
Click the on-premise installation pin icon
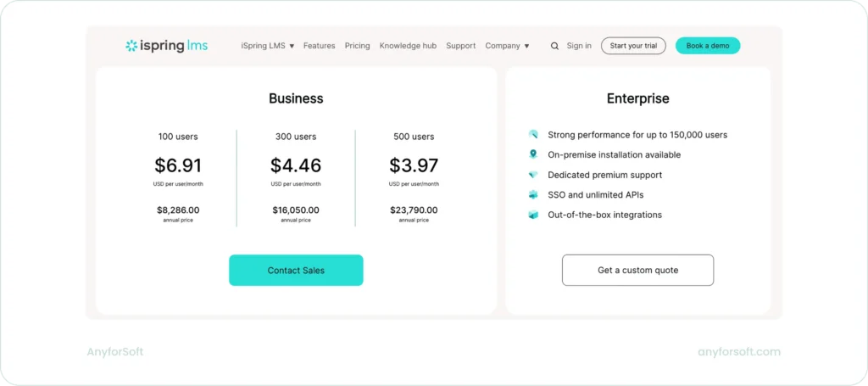(533, 154)
